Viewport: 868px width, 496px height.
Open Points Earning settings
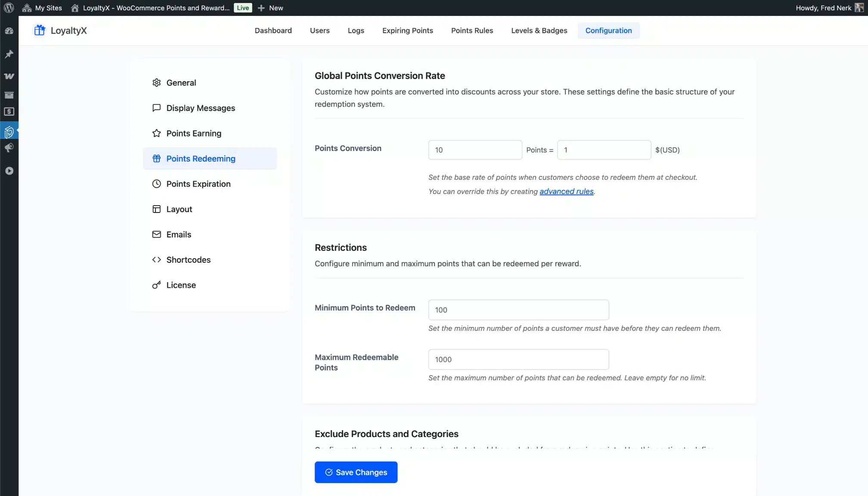(210, 133)
